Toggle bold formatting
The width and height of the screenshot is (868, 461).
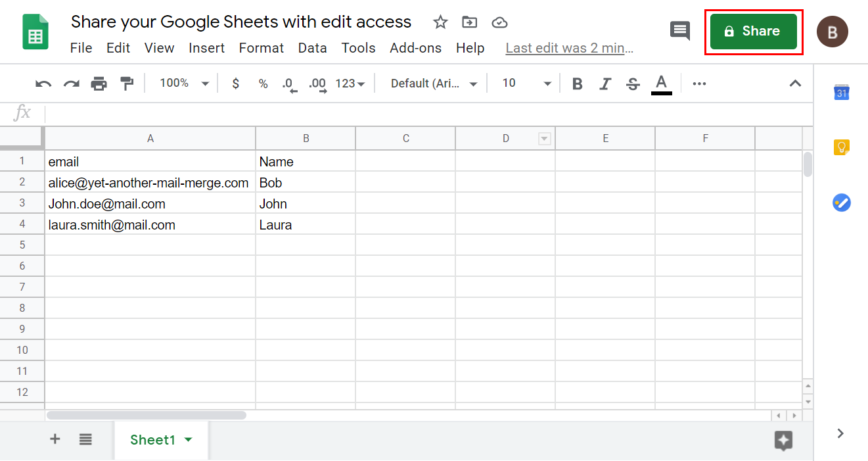(578, 84)
